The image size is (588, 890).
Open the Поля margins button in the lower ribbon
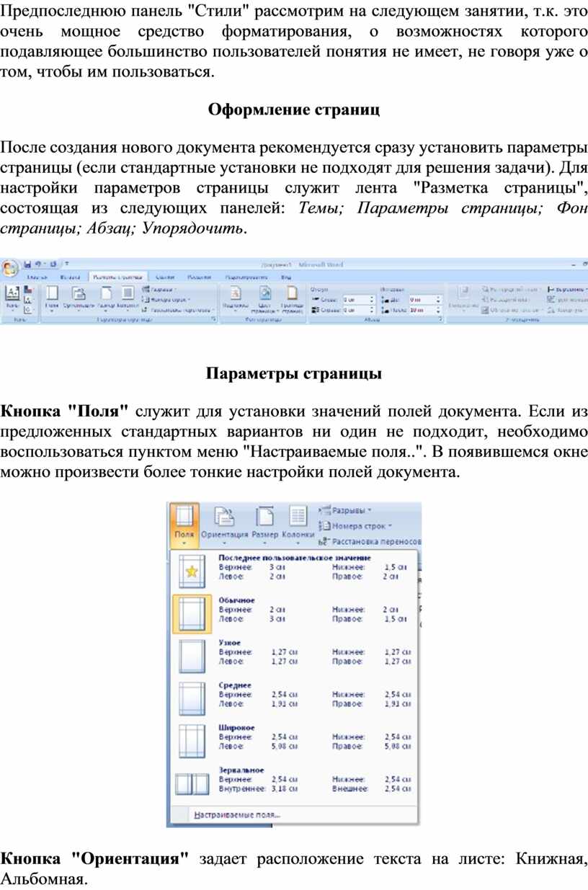(x=184, y=524)
